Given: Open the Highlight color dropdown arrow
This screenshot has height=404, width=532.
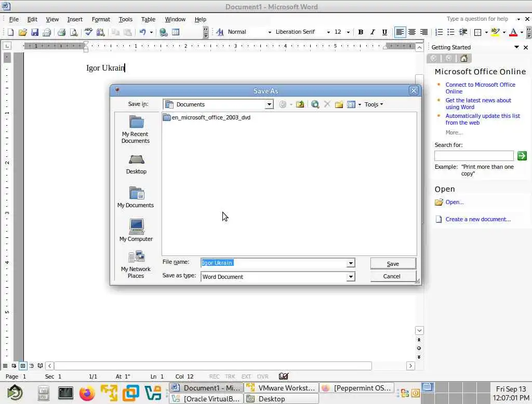Looking at the screenshot, I should tap(504, 33).
